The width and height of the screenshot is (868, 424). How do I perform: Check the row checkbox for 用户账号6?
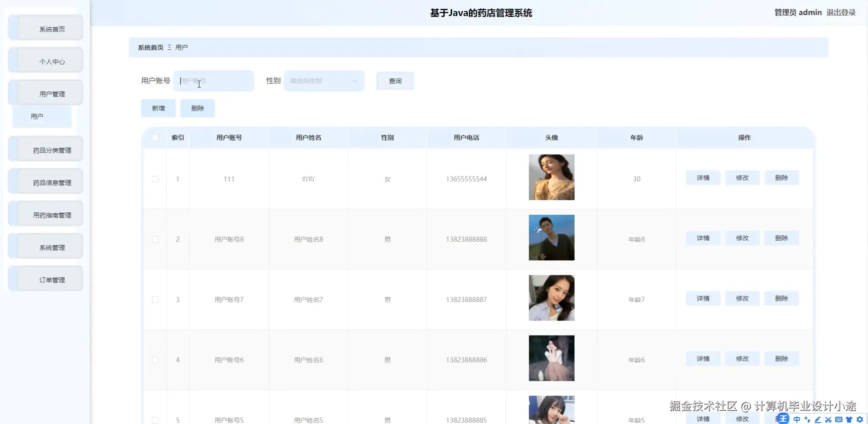155,360
